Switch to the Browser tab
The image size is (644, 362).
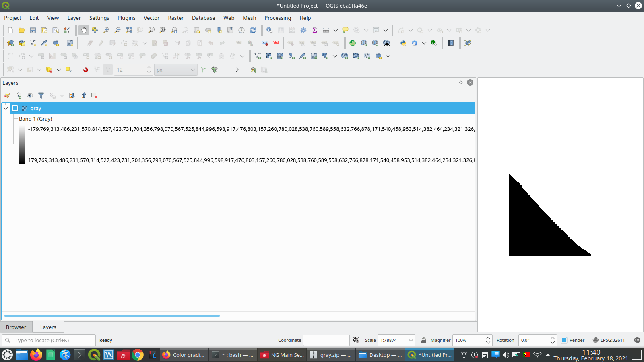(16, 327)
